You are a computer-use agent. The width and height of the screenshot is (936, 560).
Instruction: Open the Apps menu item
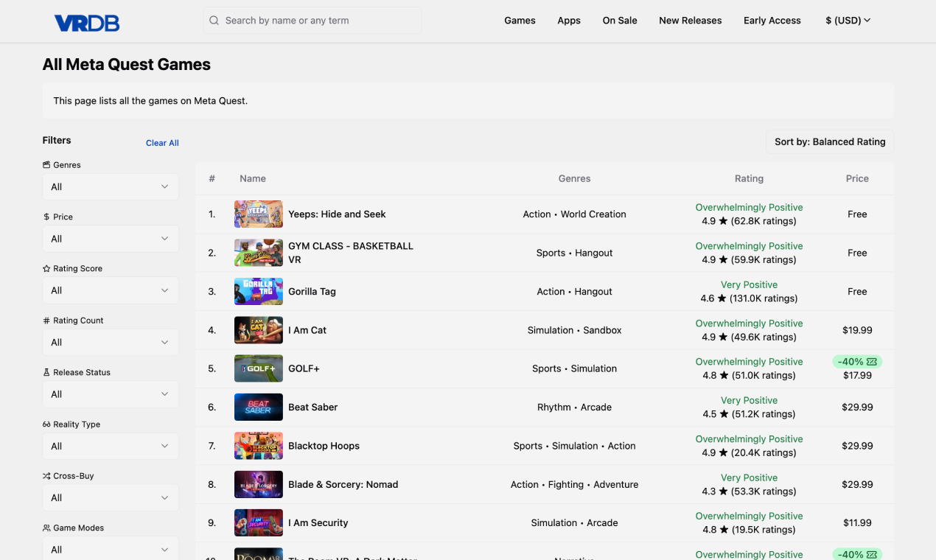[x=569, y=21]
